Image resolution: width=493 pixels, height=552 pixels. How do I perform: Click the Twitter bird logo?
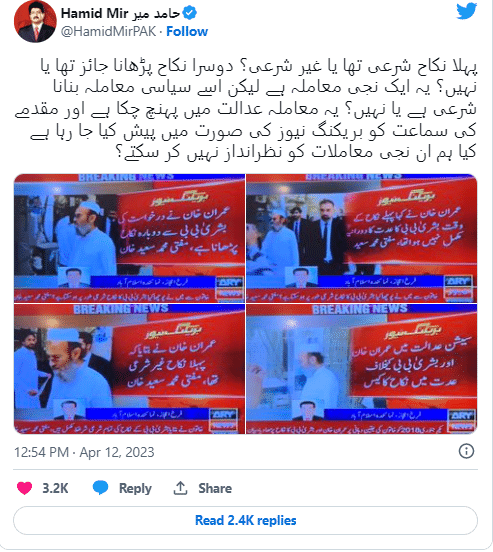[x=467, y=11]
